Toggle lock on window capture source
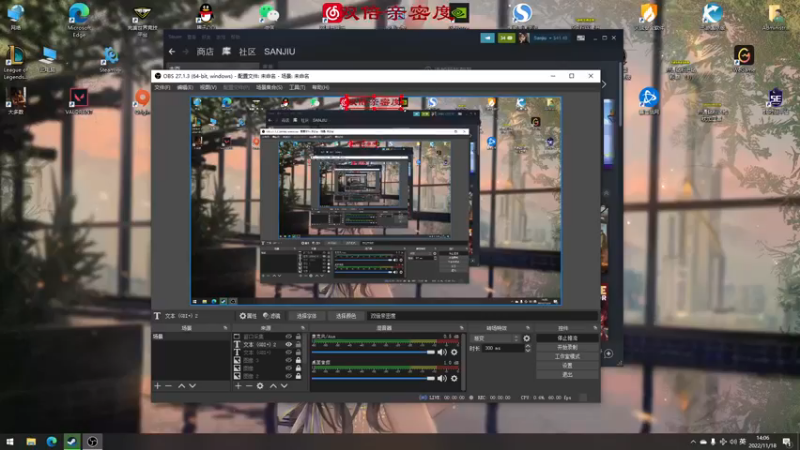 (298, 337)
